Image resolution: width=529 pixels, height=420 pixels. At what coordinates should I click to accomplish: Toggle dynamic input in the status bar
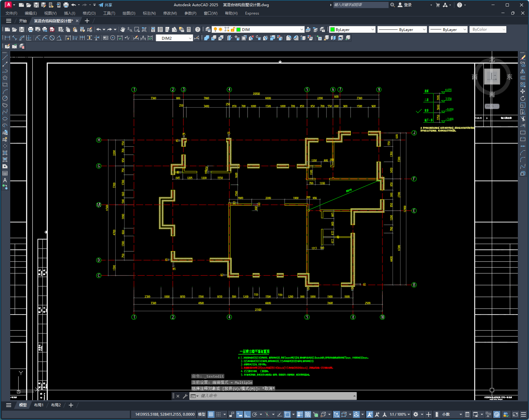pos(239,414)
